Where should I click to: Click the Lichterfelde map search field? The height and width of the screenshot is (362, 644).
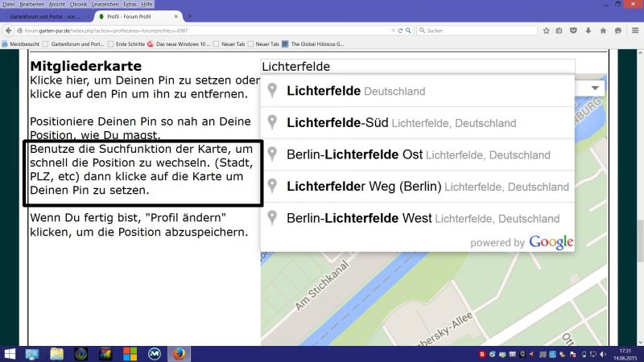(417, 67)
